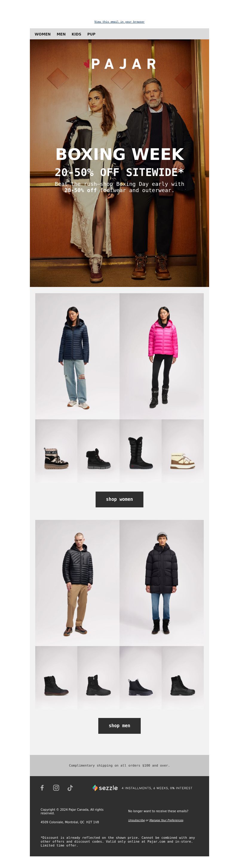This screenshot has height=868, width=239.
Task: Open the 'Manage Your Preferences' link
Action: pos(166,820)
